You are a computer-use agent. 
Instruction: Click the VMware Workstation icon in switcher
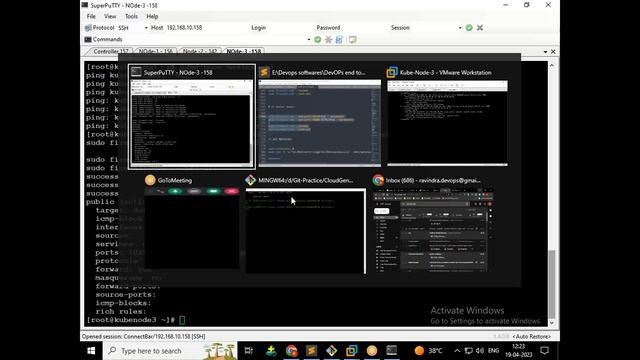point(392,72)
